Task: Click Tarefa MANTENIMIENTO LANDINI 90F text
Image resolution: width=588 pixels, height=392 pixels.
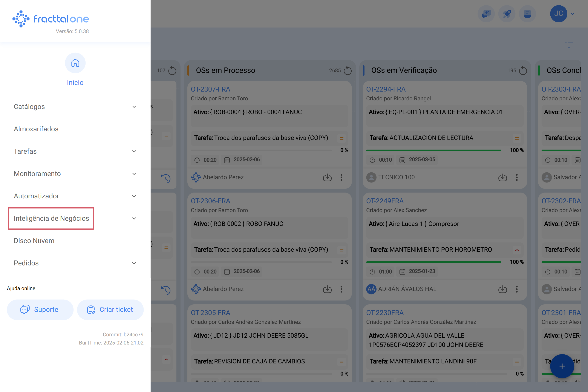Action: point(423,361)
